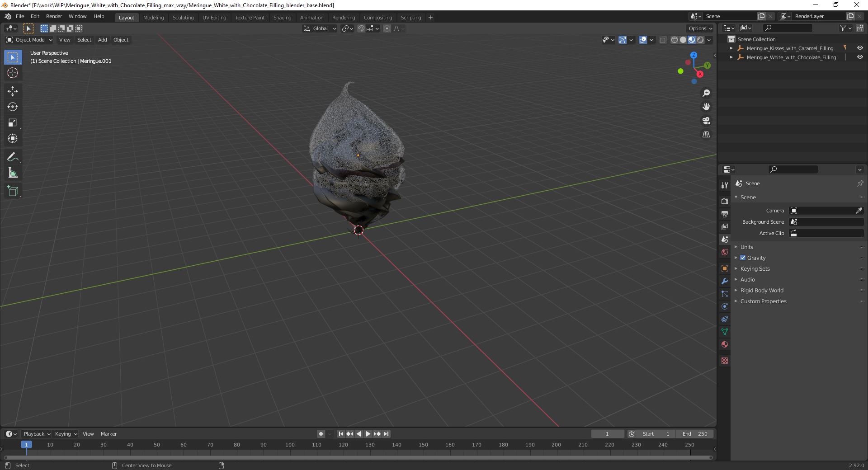Screen dimensions: 868x470
Task: Open the Physics properties tab
Action: tap(725, 306)
